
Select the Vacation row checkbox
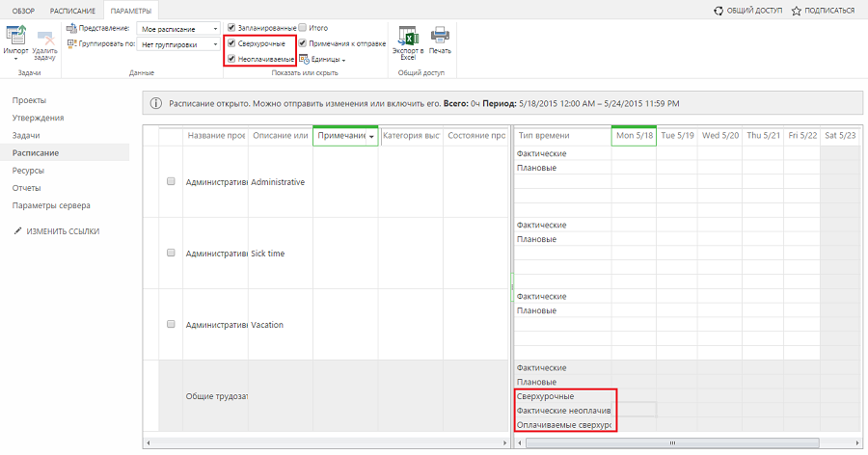pyautogui.click(x=171, y=324)
